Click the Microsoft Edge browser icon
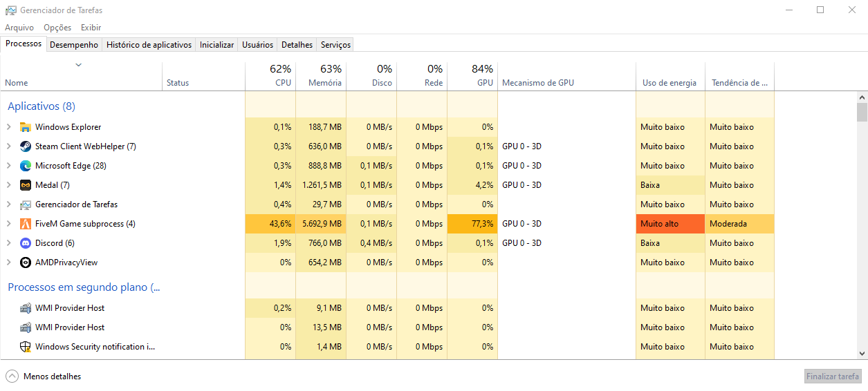Viewport: 868px width, 391px height. [26, 166]
